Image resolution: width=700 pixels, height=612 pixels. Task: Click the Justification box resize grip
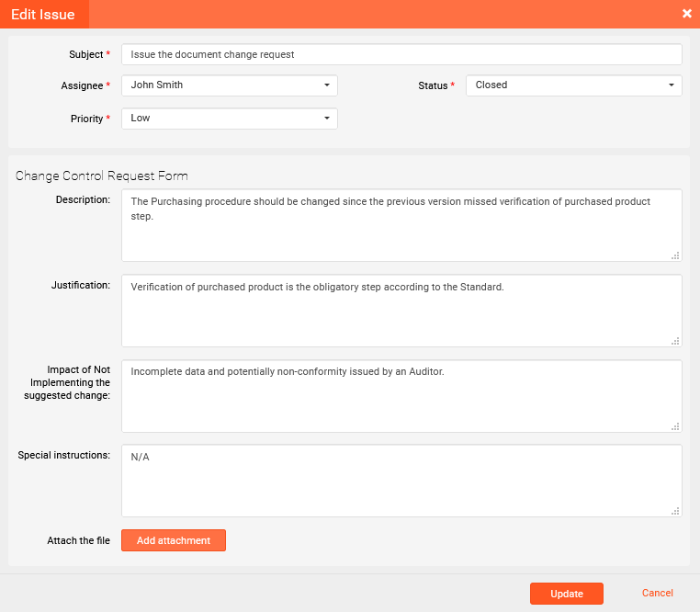coord(675,341)
